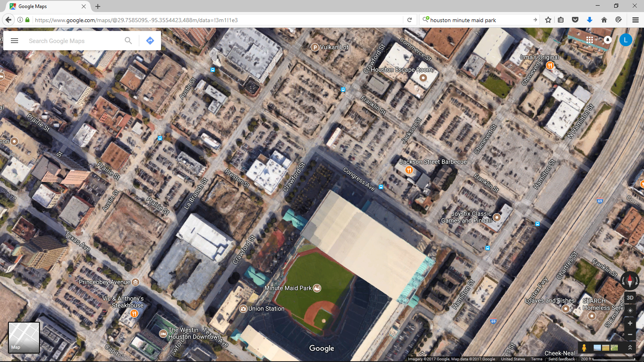This screenshot has height=362, width=644.
Task: Open Google notifications bell icon
Action: [608, 39]
